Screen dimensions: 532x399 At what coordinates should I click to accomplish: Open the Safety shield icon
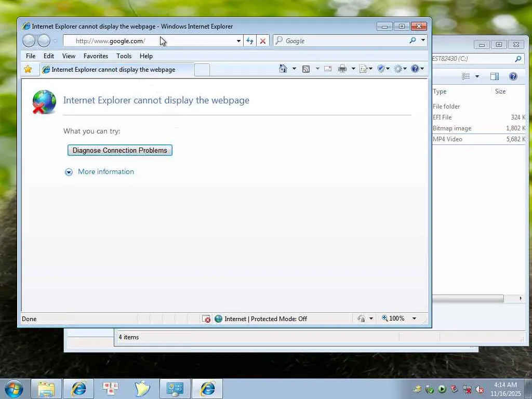click(381, 69)
